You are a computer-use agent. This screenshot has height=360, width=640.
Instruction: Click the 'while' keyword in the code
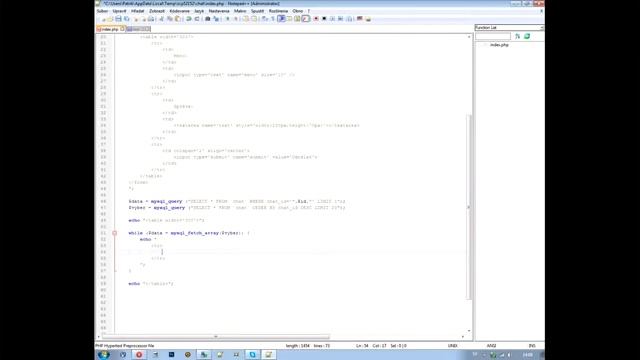coord(136,233)
